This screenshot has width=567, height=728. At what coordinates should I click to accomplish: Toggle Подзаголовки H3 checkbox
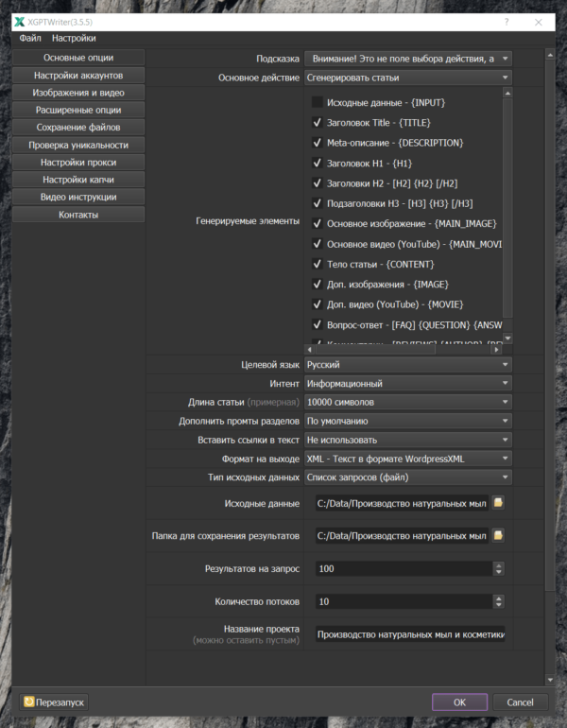318,203
